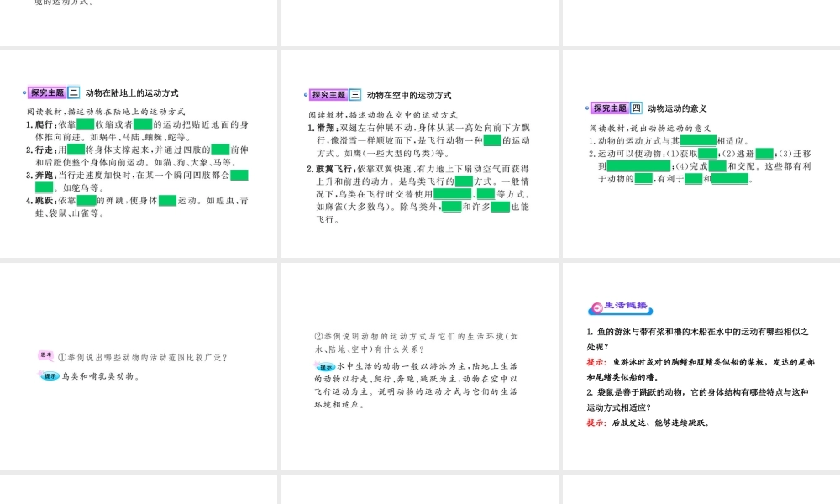Click the 提示 icon before 鸟类和哺乳类动物

[x=50, y=376]
